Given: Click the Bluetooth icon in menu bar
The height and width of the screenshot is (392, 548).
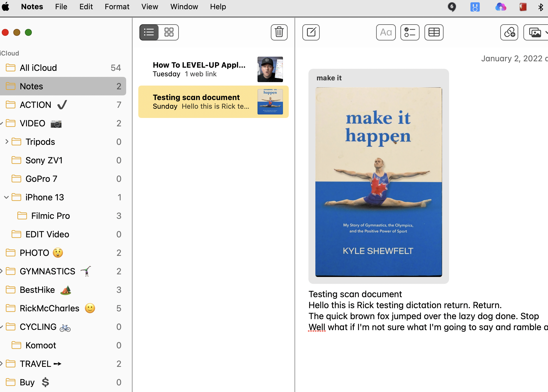Looking at the screenshot, I should 540,7.
